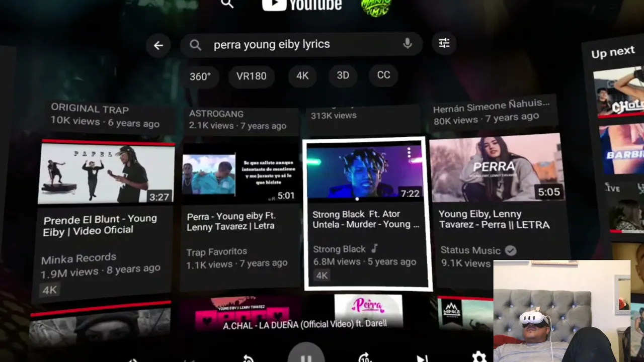Click the search magnifier icon above the results
Viewport: 644px width, 362px height.
click(227, 4)
